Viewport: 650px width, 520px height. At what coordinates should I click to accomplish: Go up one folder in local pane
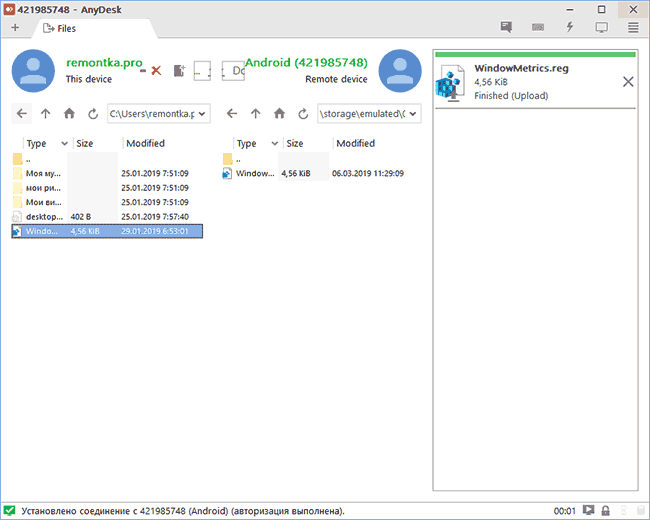(45, 114)
